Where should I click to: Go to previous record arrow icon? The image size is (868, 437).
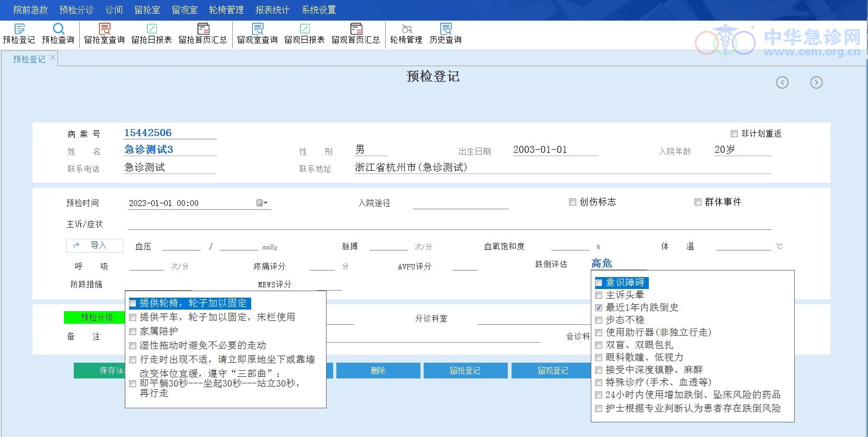[782, 82]
